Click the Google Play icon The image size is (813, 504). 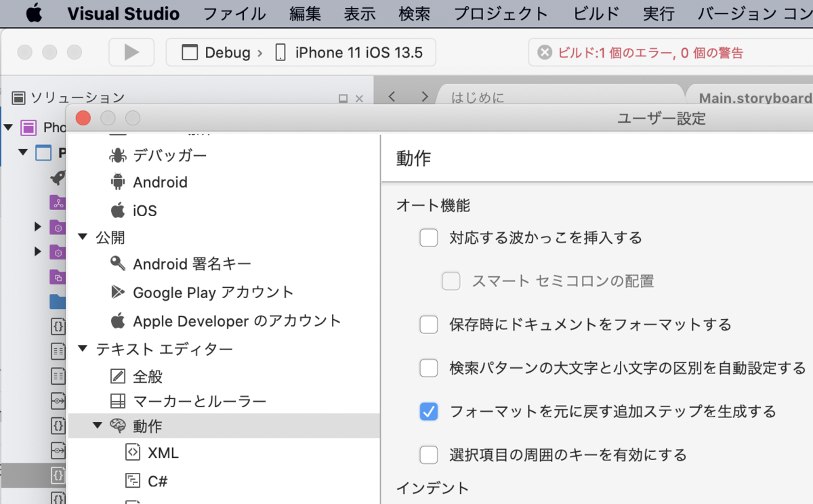point(118,292)
